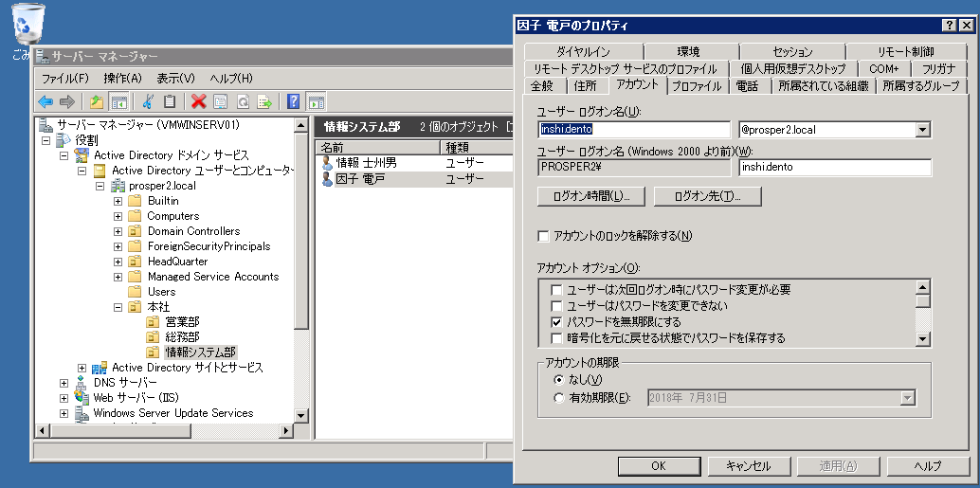Check ユーザーはパスワードを変更できない option
Image resolution: width=980 pixels, height=488 pixels.
coord(556,306)
